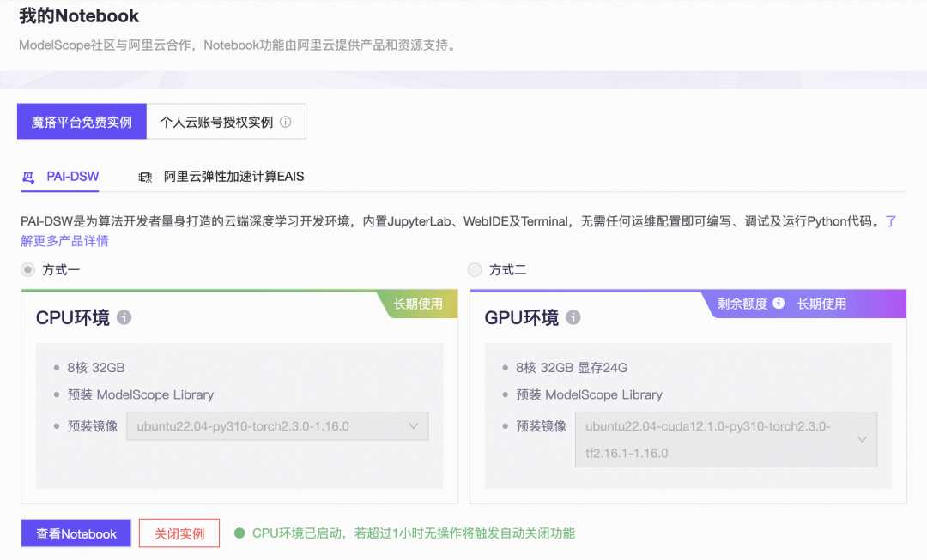Open the CPU 预装镜像 dropdown
The image size is (927, 560).
tap(277, 426)
